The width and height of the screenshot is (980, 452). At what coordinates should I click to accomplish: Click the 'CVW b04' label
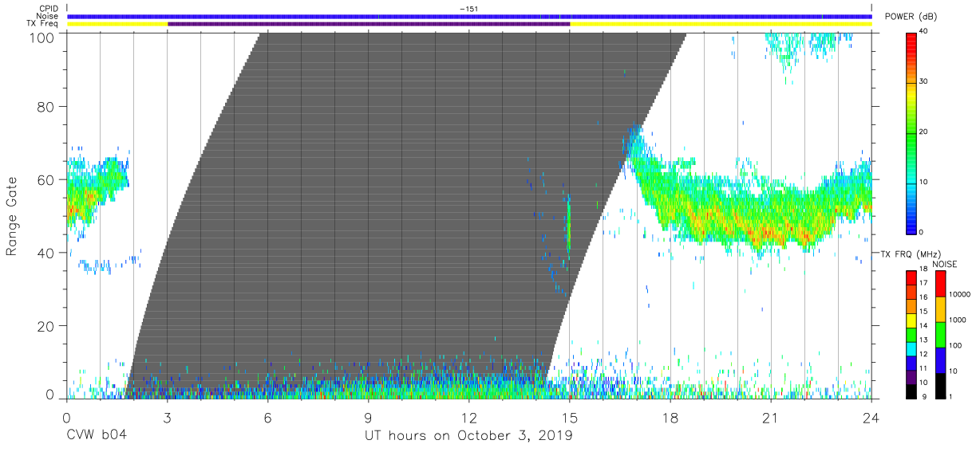[96, 435]
